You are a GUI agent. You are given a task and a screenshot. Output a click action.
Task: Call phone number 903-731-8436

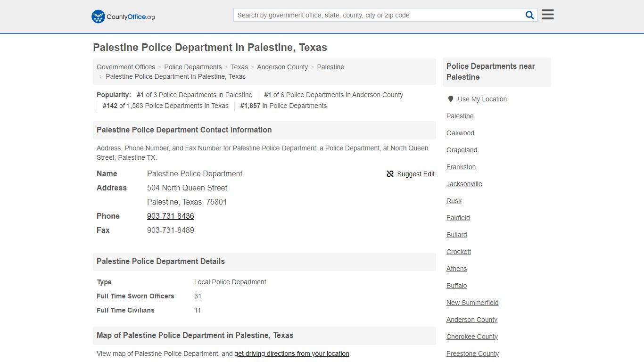[x=171, y=216]
